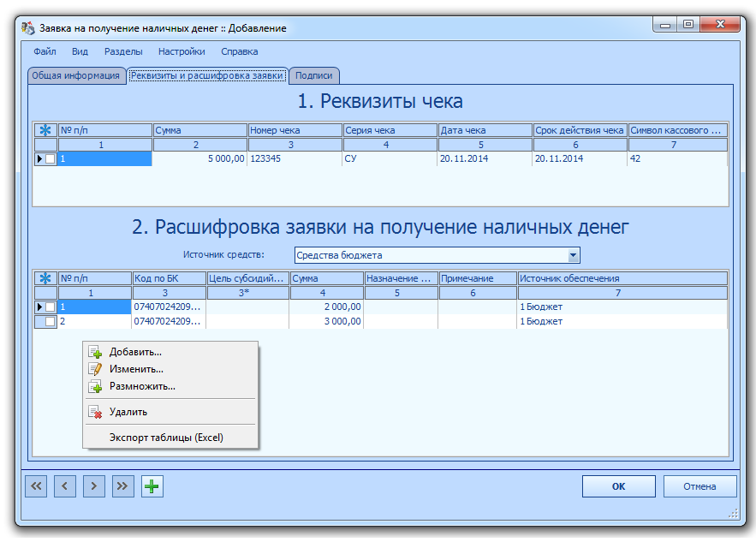Go to the first record with double-left arrow
Viewport: 756px width, 542px height.
pos(36,486)
